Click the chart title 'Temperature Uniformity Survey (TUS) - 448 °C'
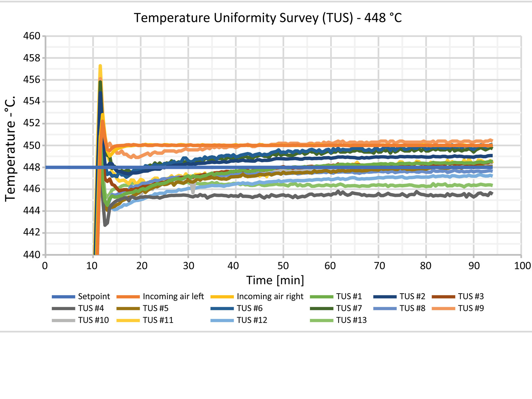The height and width of the screenshot is (399, 532). tap(268, 18)
